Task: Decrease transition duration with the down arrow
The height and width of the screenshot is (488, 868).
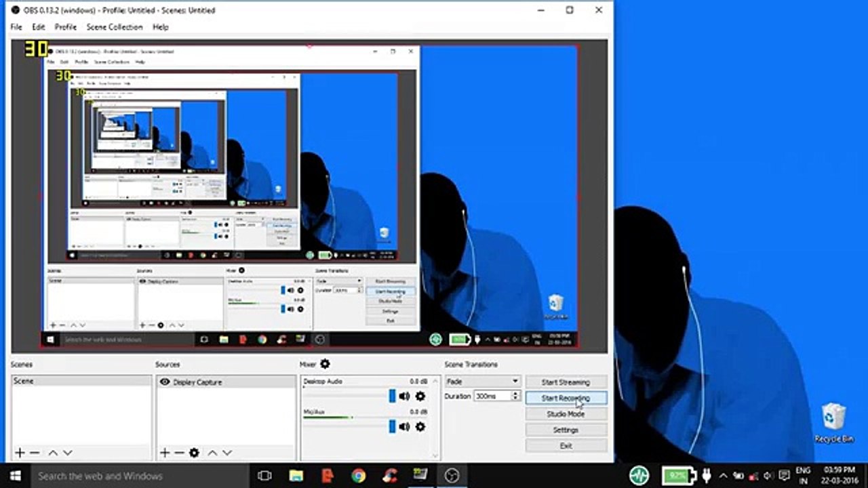Action: [516, 399]
